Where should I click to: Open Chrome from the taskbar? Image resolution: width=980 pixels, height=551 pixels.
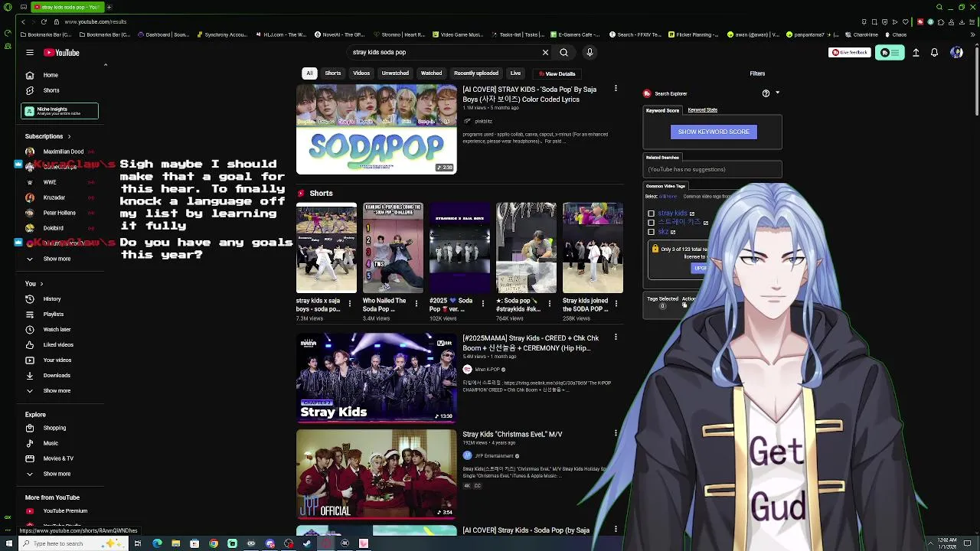coord(214,544)
